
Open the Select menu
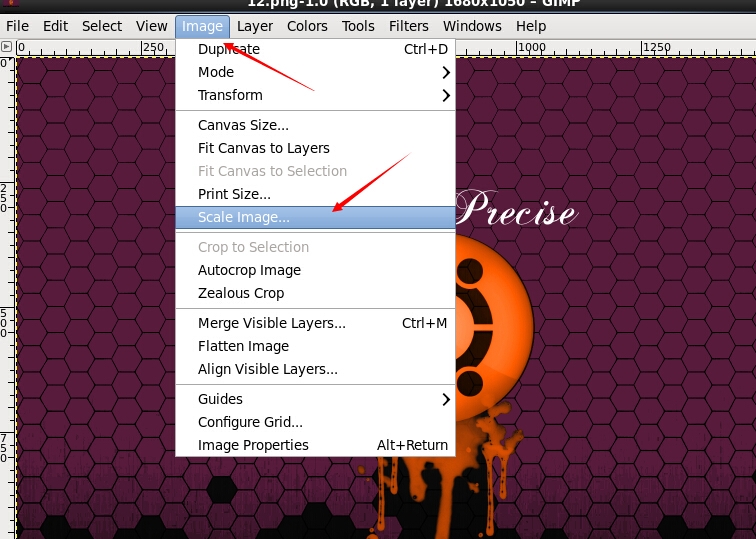pos(102,26)
